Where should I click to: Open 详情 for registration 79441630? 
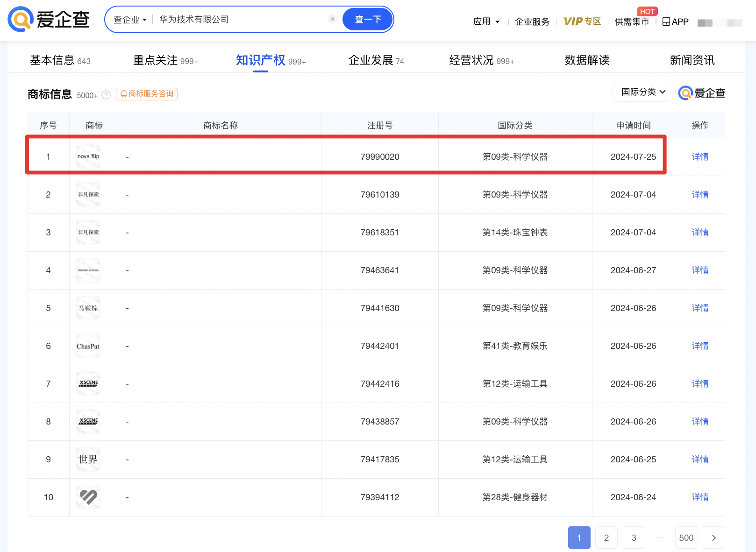coord(699,308)
